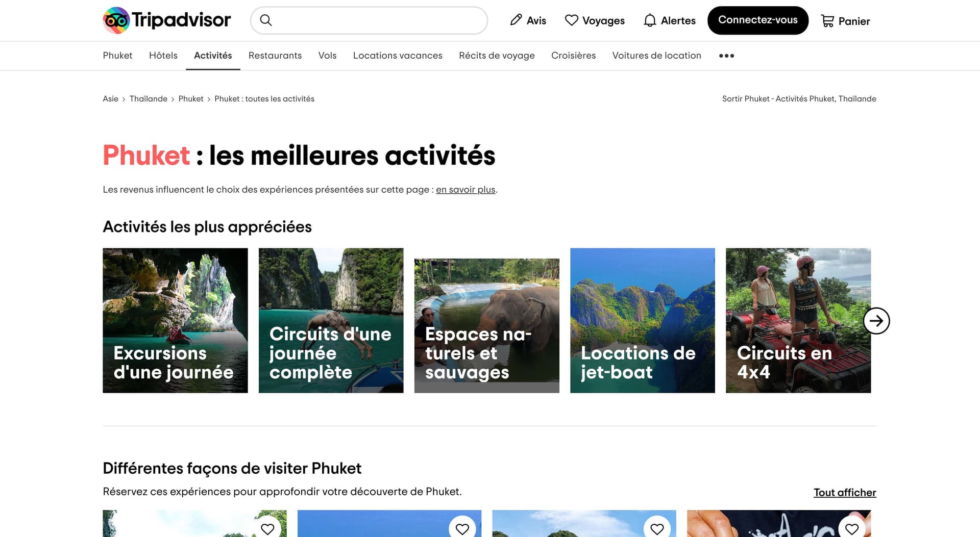Viewport: 980px width, 537px height.
Task: Select the Restaurants tab
Action: (275, 56)
